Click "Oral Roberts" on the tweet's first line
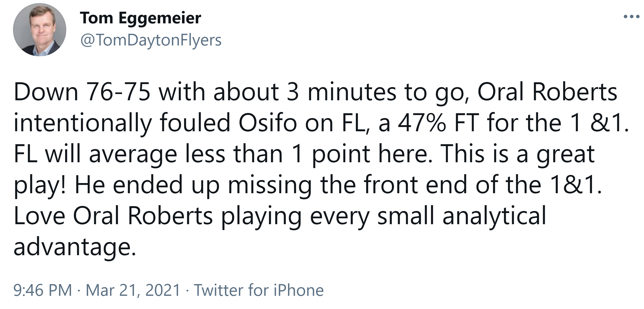Screen dimensions: 644x309 547,92
